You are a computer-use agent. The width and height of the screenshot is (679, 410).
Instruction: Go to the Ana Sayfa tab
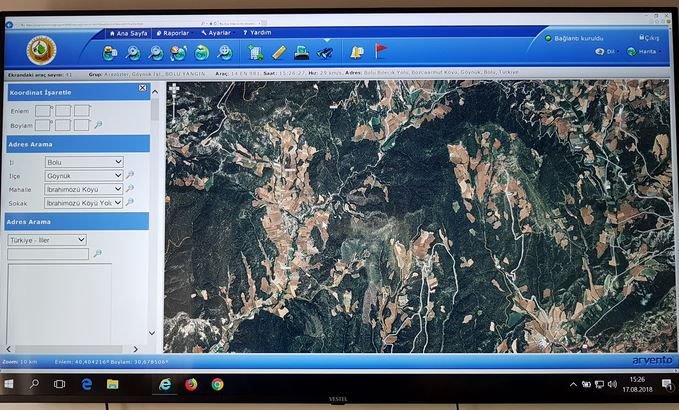(x=128, y=33)
